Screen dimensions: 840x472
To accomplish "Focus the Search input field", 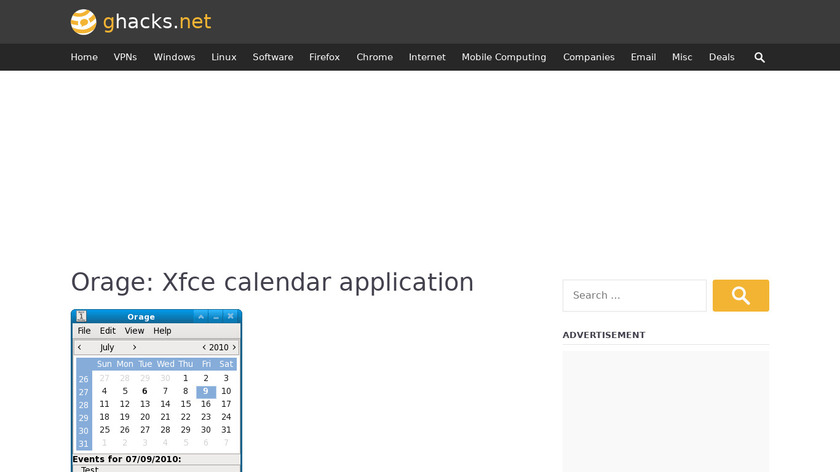I will click(x=634, y=295).
